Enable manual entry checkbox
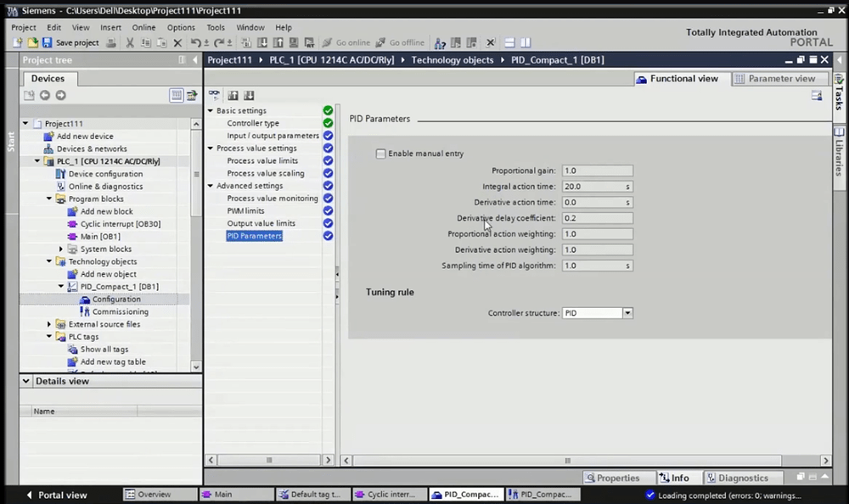This screenshot has width=849, height=504. tap(381, 154)
